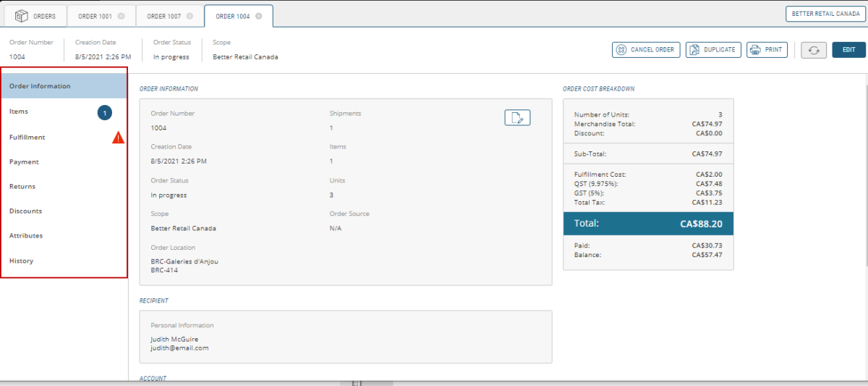Open the Returns section
Viewport: 868px width, 386px height.
22,187
